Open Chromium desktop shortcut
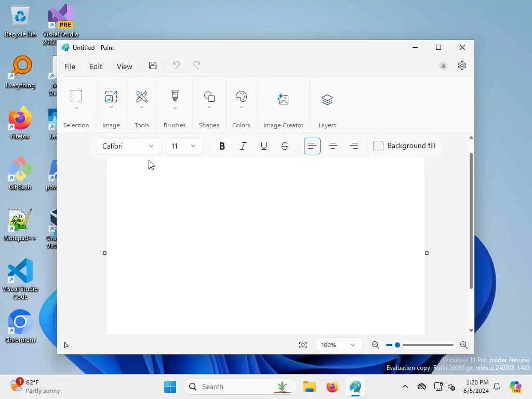 [x=20, y=326]
